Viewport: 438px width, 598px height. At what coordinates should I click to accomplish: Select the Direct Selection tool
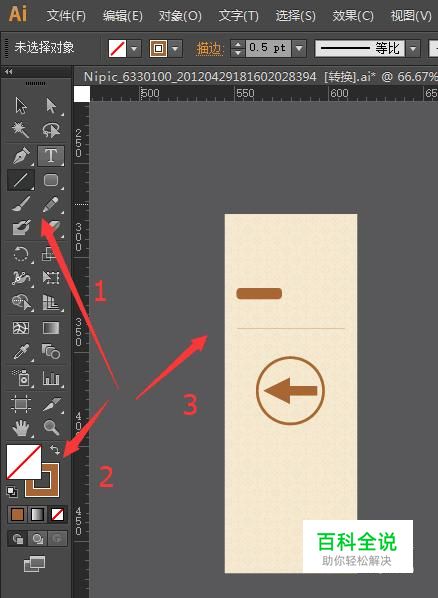click(50, 106)
